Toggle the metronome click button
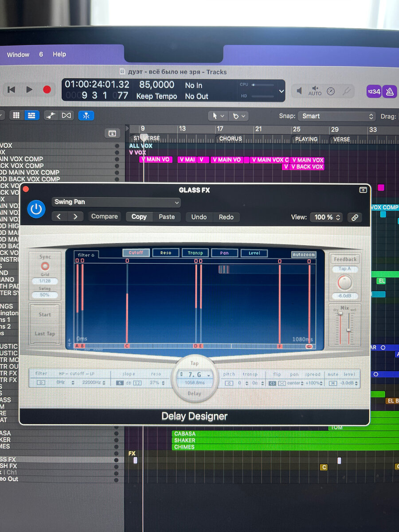399x532 pixels. pyautogui.click(x=389, y=91)
